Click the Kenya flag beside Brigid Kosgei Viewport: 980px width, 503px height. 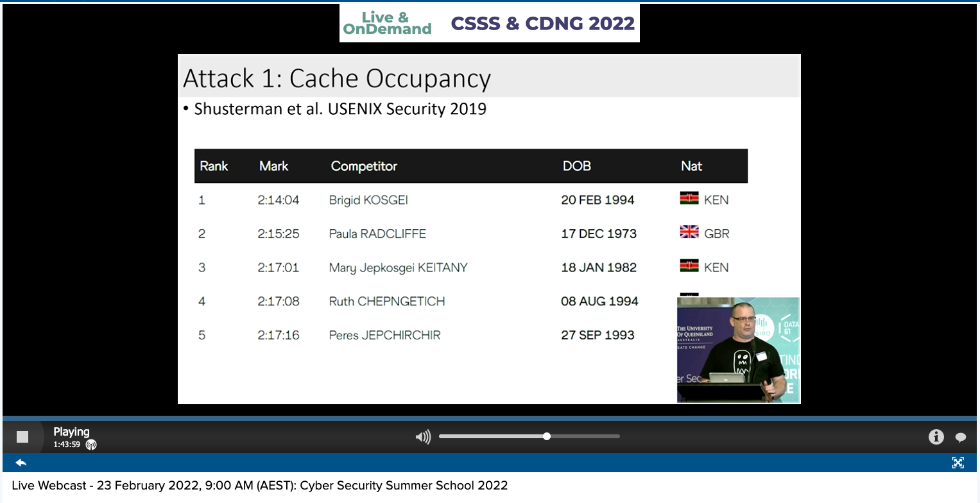pos(689,199)
